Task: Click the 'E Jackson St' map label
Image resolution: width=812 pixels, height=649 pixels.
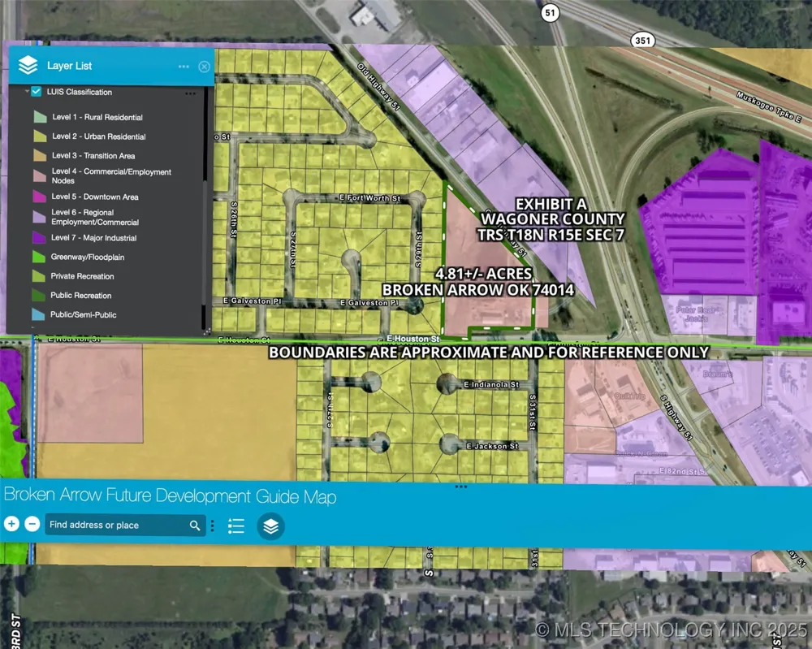Action: point(493,446)
